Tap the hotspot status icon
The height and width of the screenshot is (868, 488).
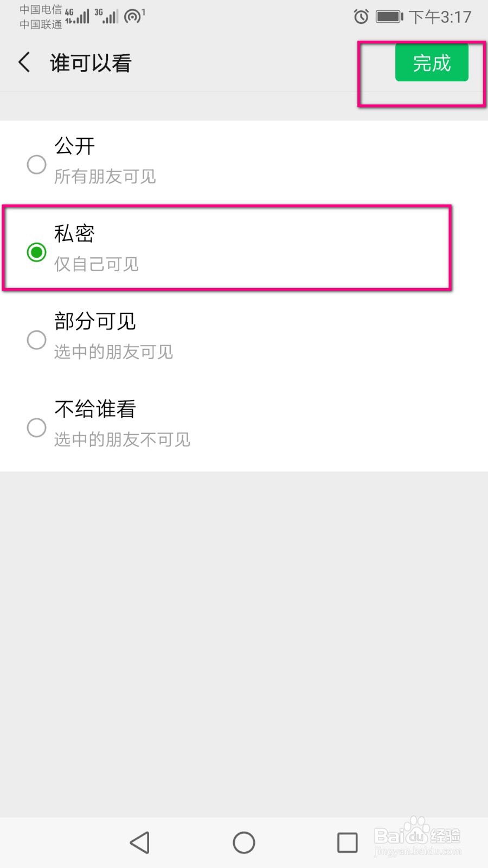pyautogui.click(x=133, y=16)
